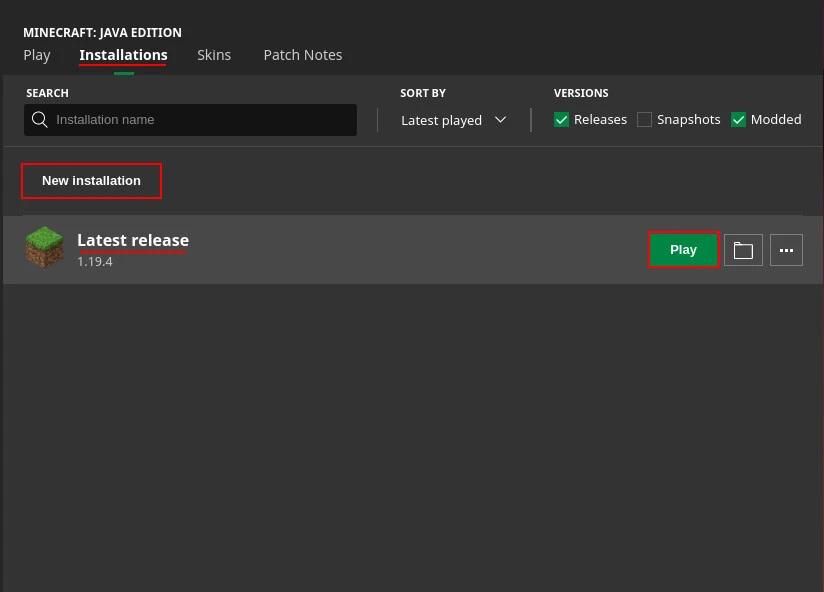Enable the Snapshots checkbox
Viewport: 824px width, 592px height.
645,120
